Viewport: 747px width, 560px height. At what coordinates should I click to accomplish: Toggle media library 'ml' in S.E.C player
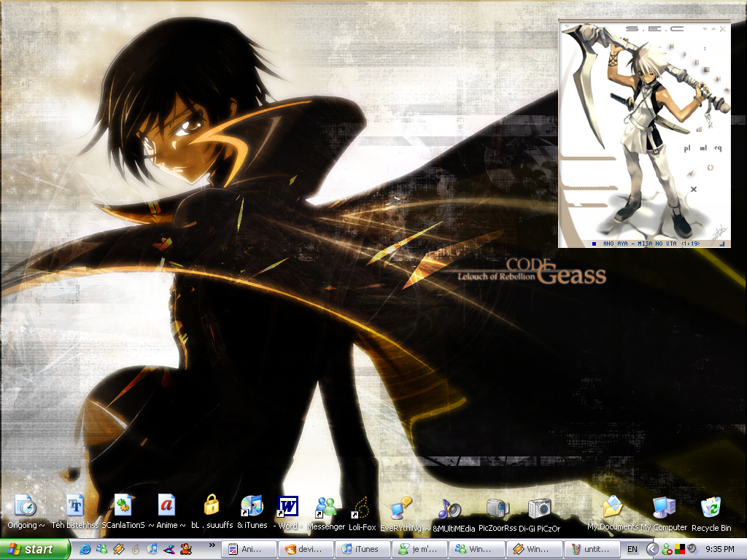click(x=703, y=148)
